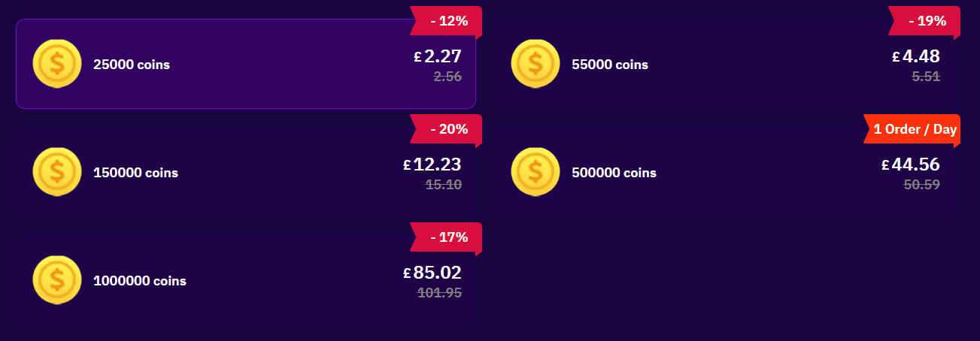Pick the 1000000 coins package label
This screenshot has width=980, height=341.
click(140, 281)
